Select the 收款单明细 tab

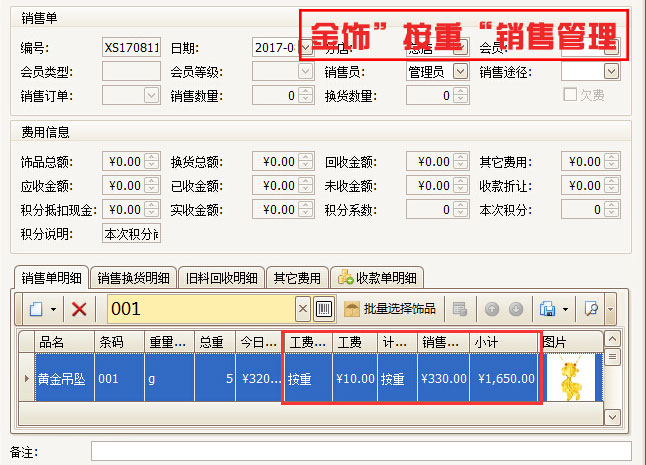tap(379, 278)
